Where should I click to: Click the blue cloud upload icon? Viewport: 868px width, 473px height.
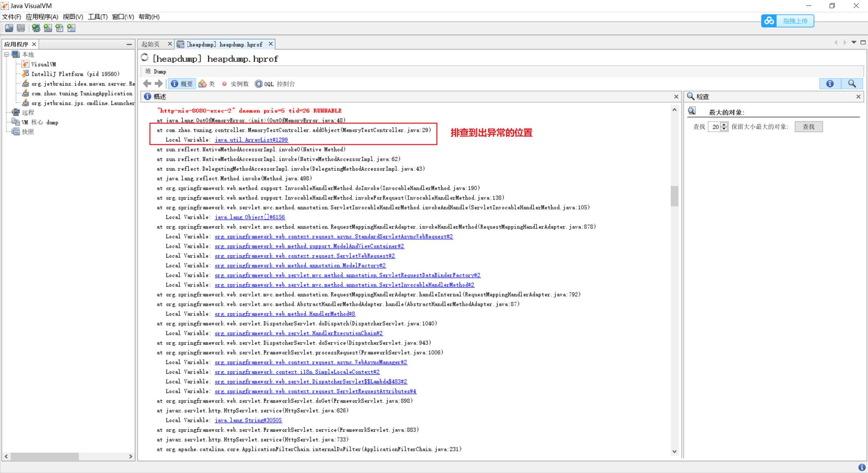[769, 21]
